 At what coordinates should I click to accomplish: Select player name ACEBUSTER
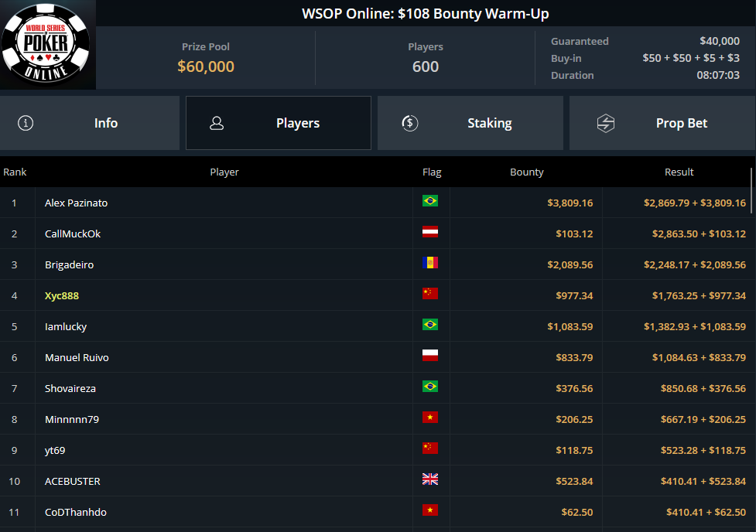73,482
